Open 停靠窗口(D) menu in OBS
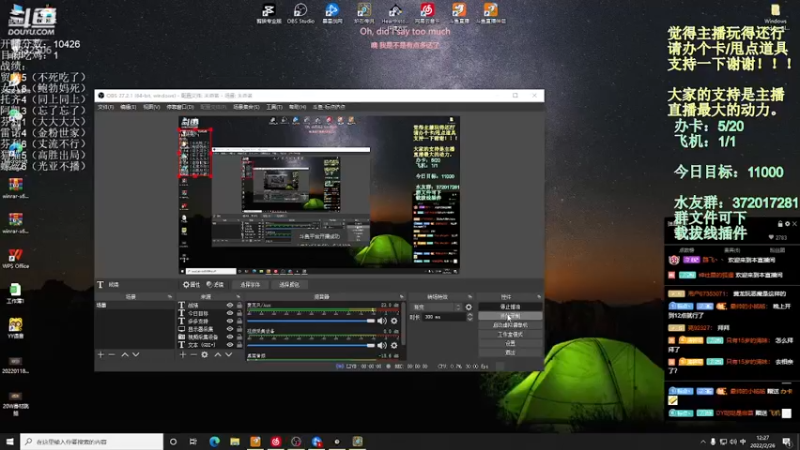This screenshot has width=800, height=450. tap(180, 107)
